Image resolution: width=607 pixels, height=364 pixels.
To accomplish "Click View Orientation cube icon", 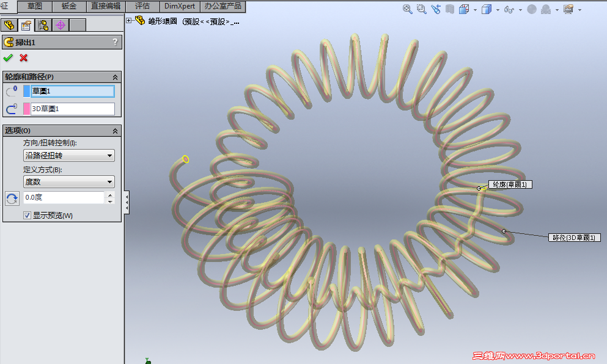I will click(x=463, y=9).
